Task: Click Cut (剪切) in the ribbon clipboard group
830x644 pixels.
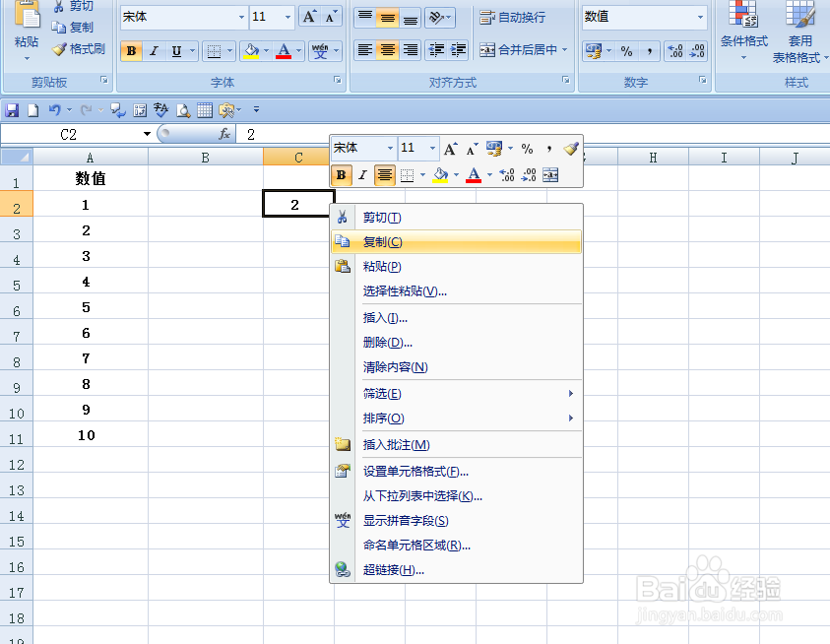Action: 74,6
